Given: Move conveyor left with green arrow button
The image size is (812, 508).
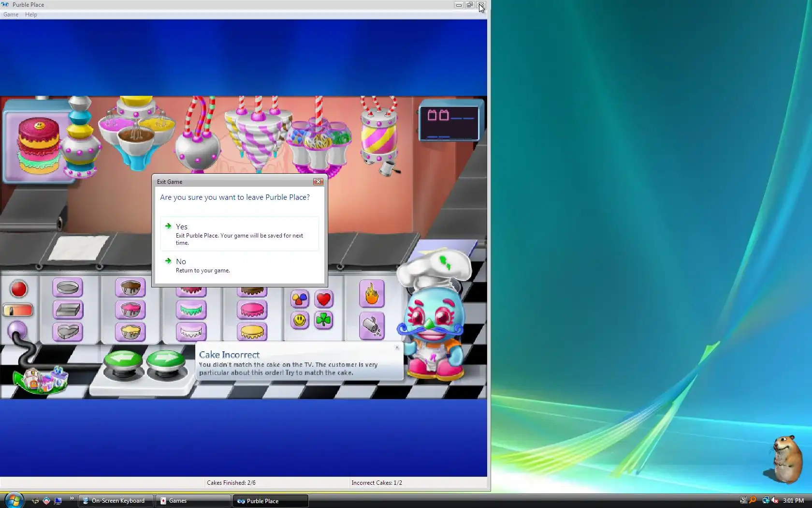Looking at the screenshot, I should click(123, 360).
